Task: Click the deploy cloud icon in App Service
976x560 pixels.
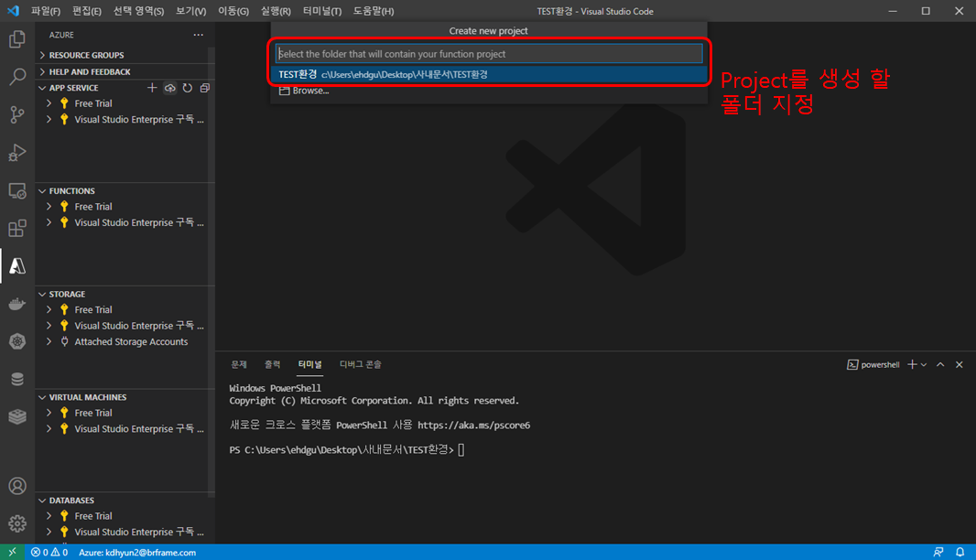Action: pyautogui.click(x=170, y=88)
